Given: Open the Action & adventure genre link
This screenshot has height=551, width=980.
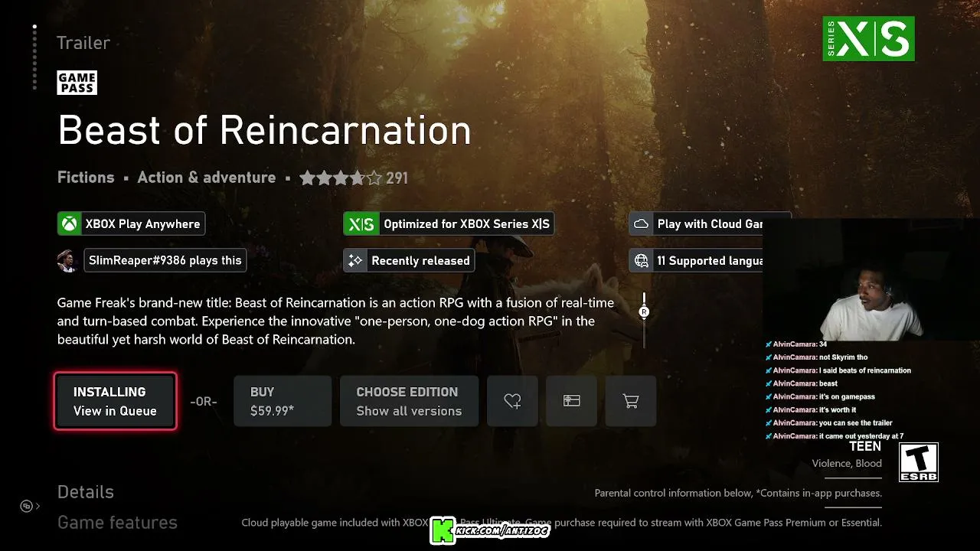Looking at the screenshot, I should coord(207,178).
